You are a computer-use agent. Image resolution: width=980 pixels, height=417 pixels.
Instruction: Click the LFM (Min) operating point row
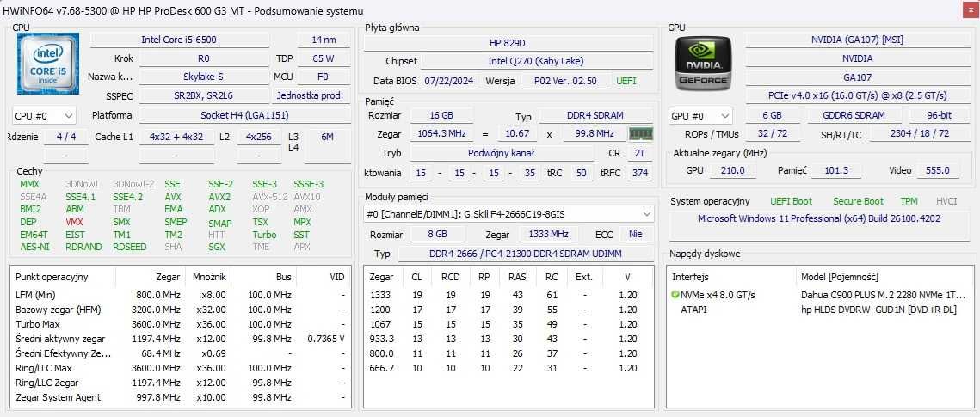pyautogui.click(x=180, y=295)
